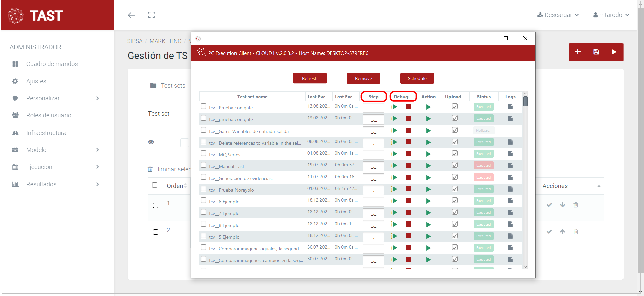Toggle the eye visibility icon

151,142
